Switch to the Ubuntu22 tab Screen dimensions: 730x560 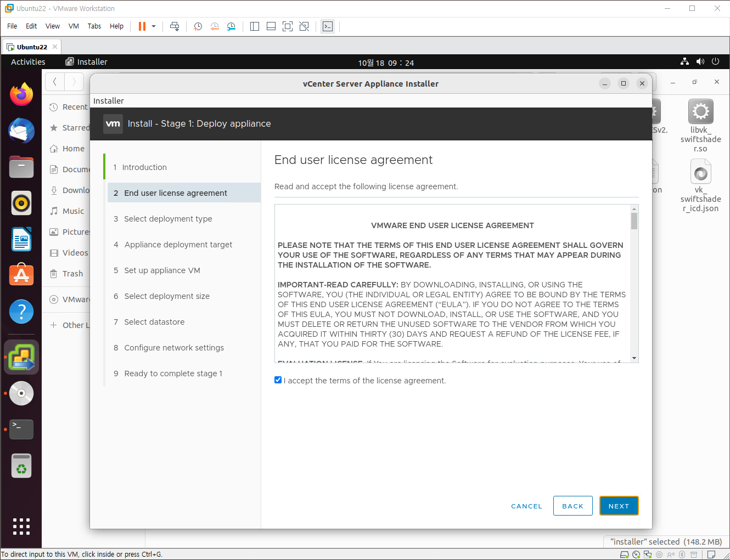31,47
